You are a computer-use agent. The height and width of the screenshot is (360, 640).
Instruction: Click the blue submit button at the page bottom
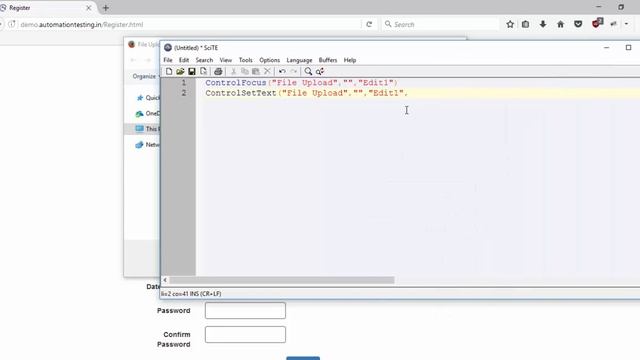coord(303,358)
